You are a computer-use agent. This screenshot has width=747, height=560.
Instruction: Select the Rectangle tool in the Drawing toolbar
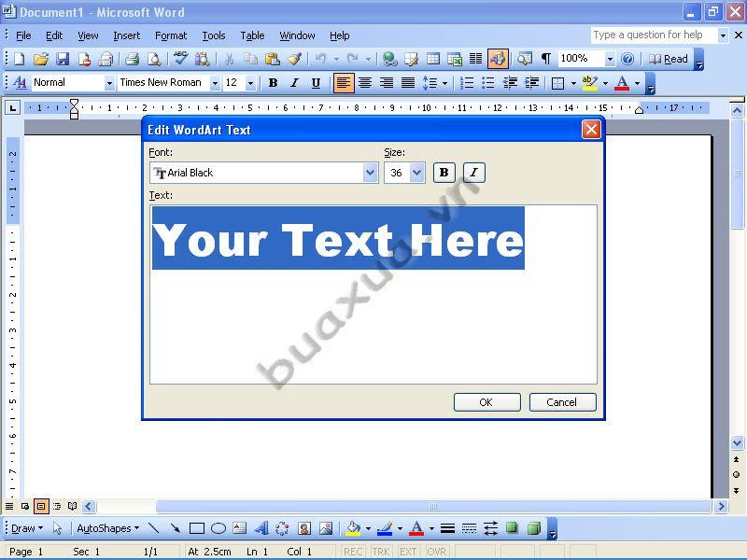(x=197, y=528)
